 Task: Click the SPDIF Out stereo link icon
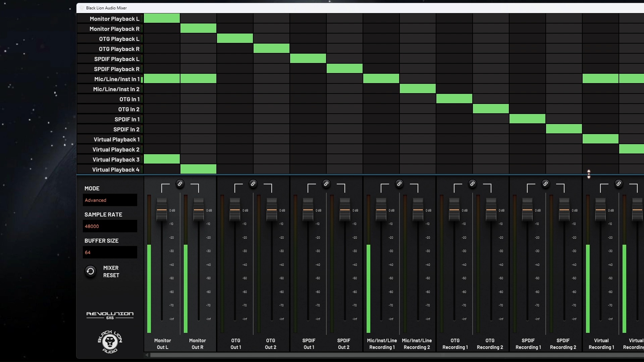pos(326,184)
